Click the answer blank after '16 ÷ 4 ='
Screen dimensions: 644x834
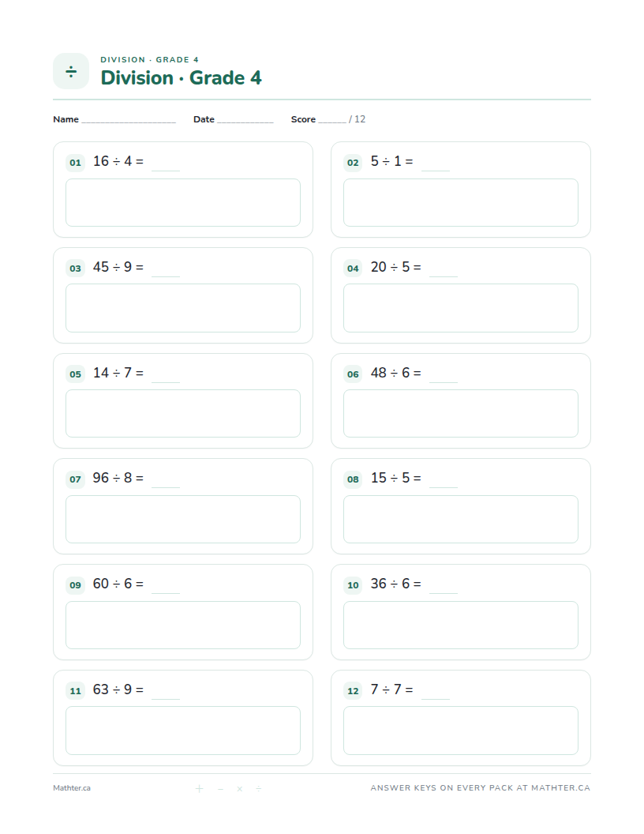pos(166,171)
